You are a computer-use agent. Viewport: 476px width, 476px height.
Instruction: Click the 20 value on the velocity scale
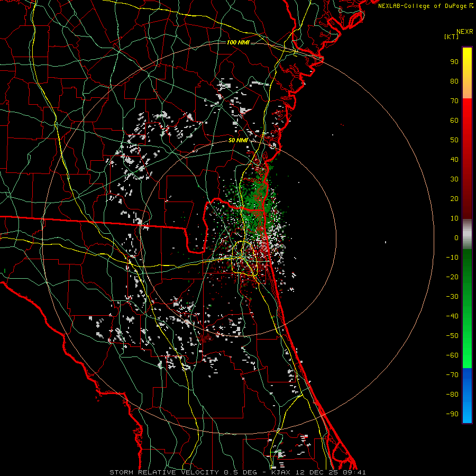click(454, 199)
